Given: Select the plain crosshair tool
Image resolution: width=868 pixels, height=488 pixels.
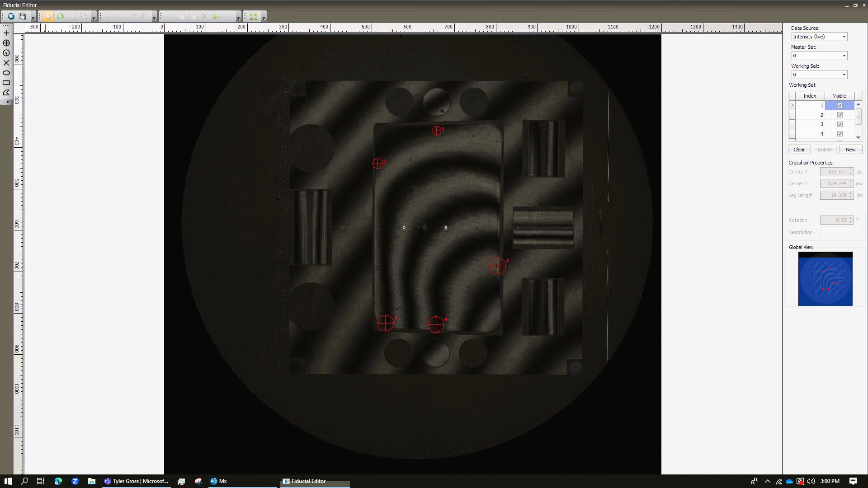Looking at the screenshot, I should (6, 33).
